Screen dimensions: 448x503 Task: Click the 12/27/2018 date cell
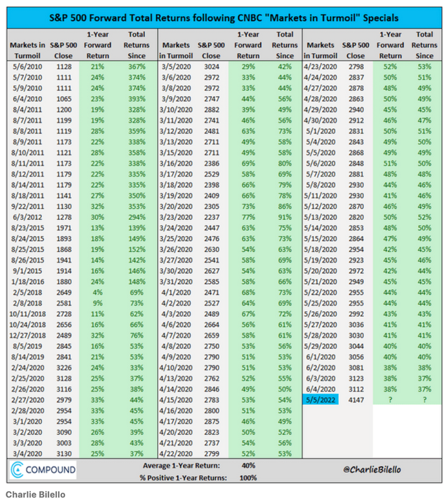pyautogui.click(x=26, y=335)
